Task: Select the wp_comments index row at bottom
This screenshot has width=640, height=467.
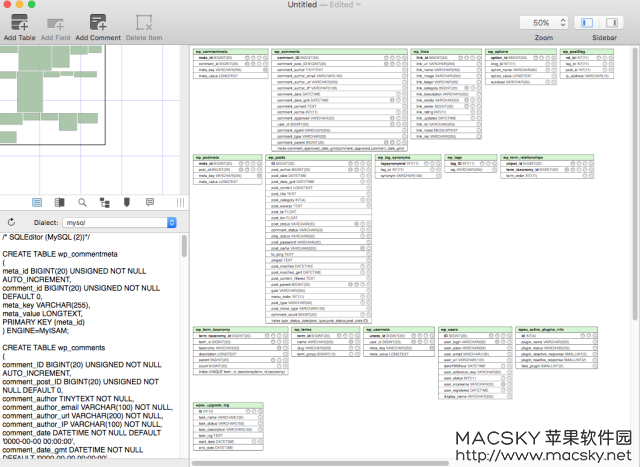Action: [x=339, y=149]
